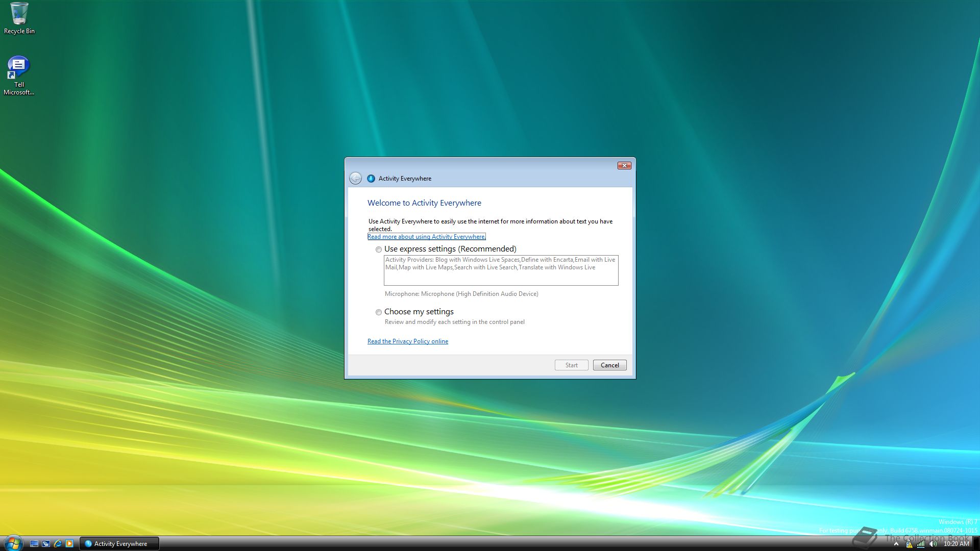Launch Internet Explorer from quick launch
Image resolution: width=980 pixels, height=551 pixels.
(58, 544)
